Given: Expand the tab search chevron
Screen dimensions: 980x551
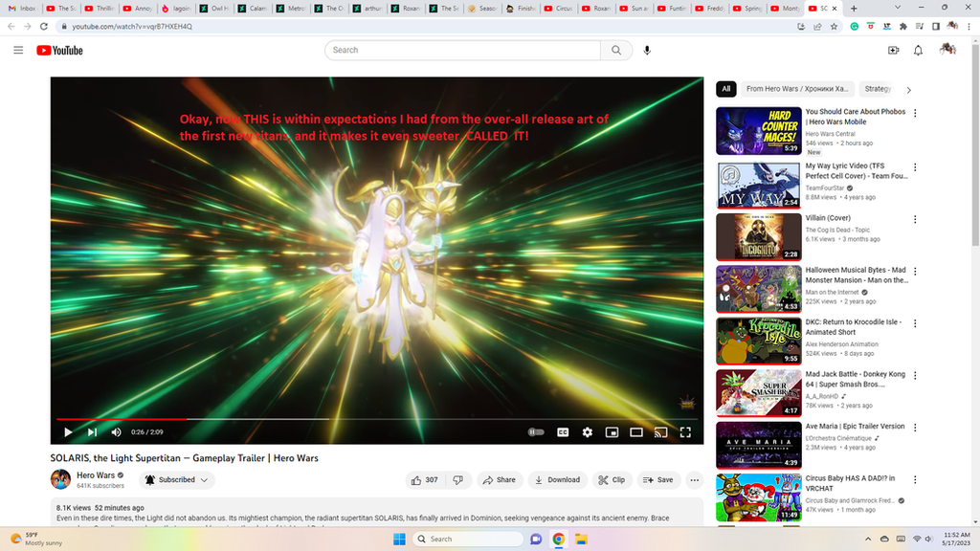Looking at the screenshot, I should point(898,8).
